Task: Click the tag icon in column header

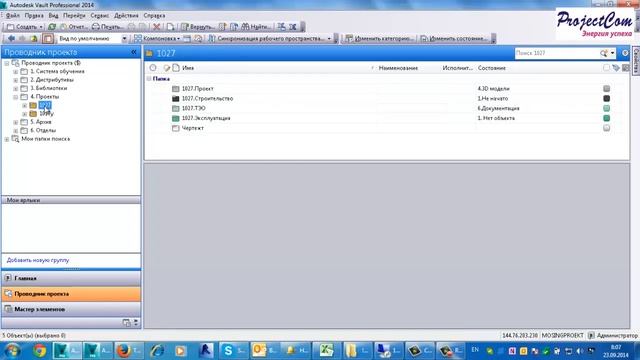Action: (616, 68)
